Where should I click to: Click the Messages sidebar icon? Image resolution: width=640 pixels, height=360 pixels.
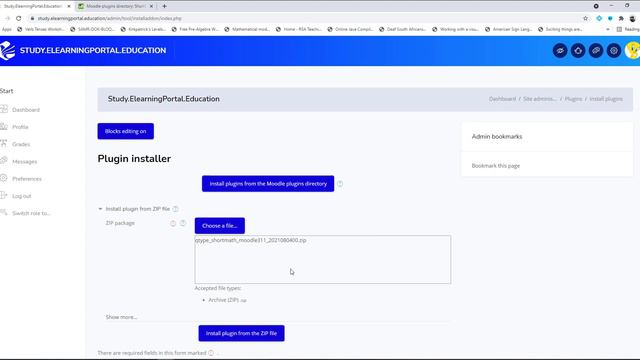click(4, 161)
